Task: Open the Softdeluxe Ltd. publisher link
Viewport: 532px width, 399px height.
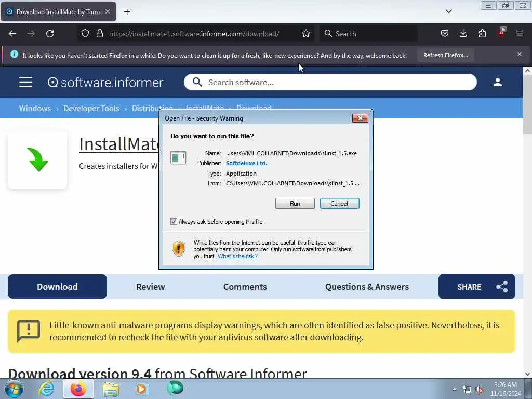Action: pos(246,163)
